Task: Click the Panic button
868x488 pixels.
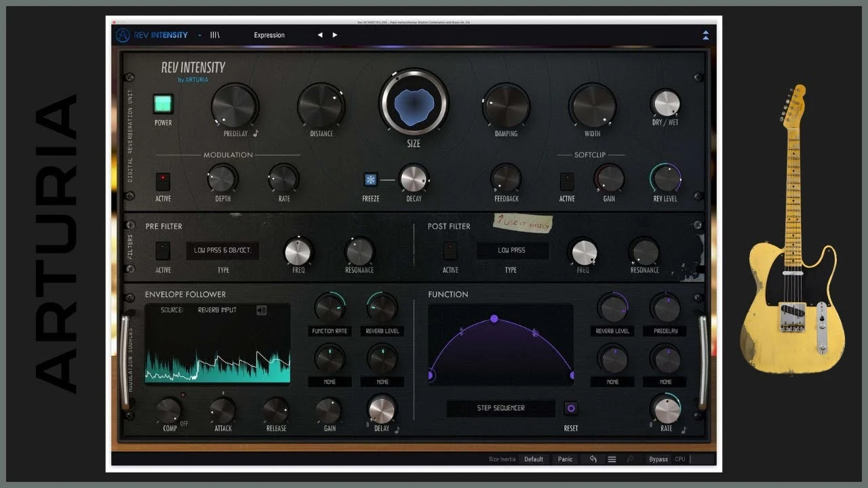Action: [565, 459]
